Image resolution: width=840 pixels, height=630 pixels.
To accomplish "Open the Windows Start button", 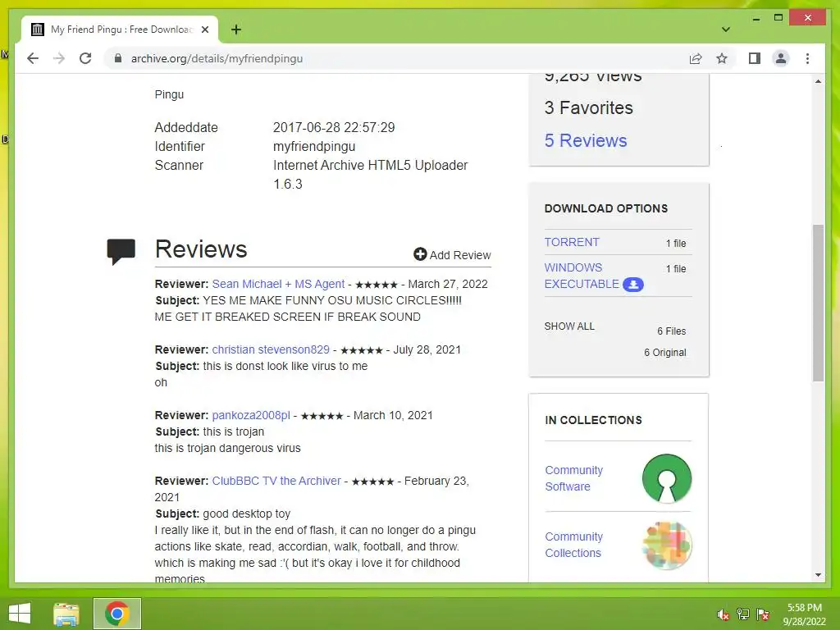I will pos(20,614).
